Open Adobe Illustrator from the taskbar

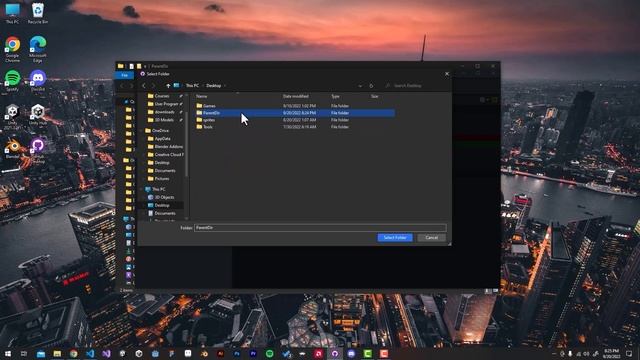[x=220, y=353]
